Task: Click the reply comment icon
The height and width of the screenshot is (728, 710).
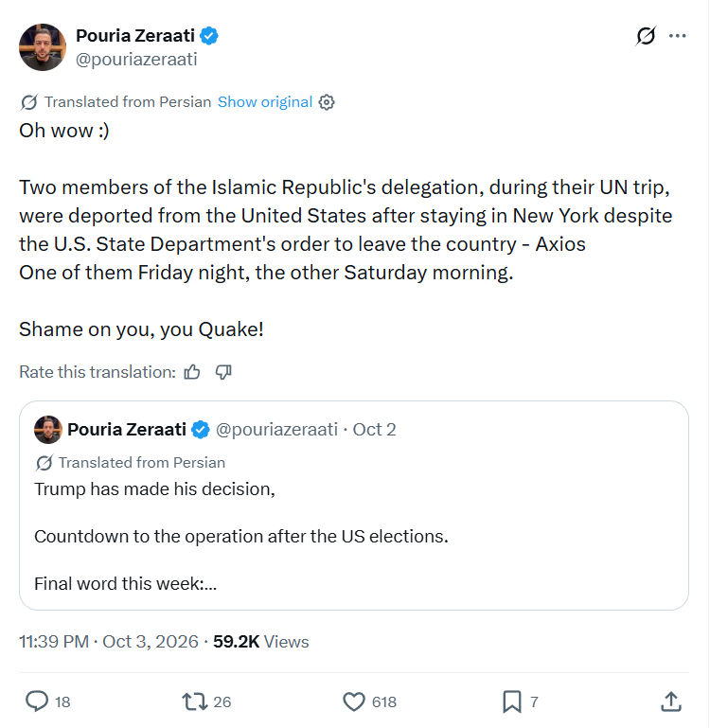Action: coord(37,701)
